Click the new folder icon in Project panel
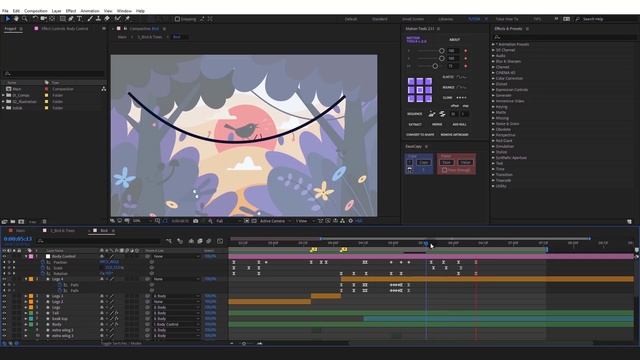Image resolution: width=640 pixels, height=360 pixels. tap(13, 222)
